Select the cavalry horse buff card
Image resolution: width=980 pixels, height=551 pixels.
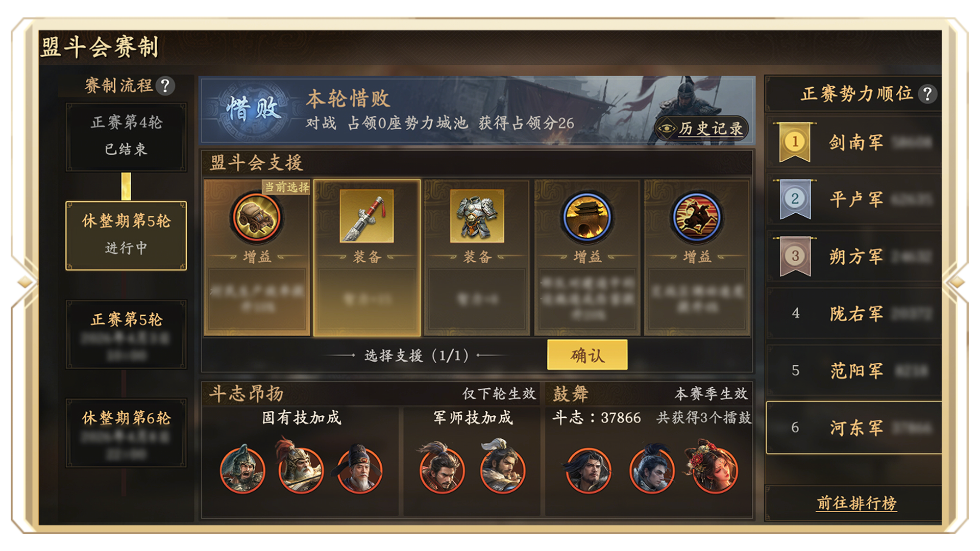tap(697, 258)
